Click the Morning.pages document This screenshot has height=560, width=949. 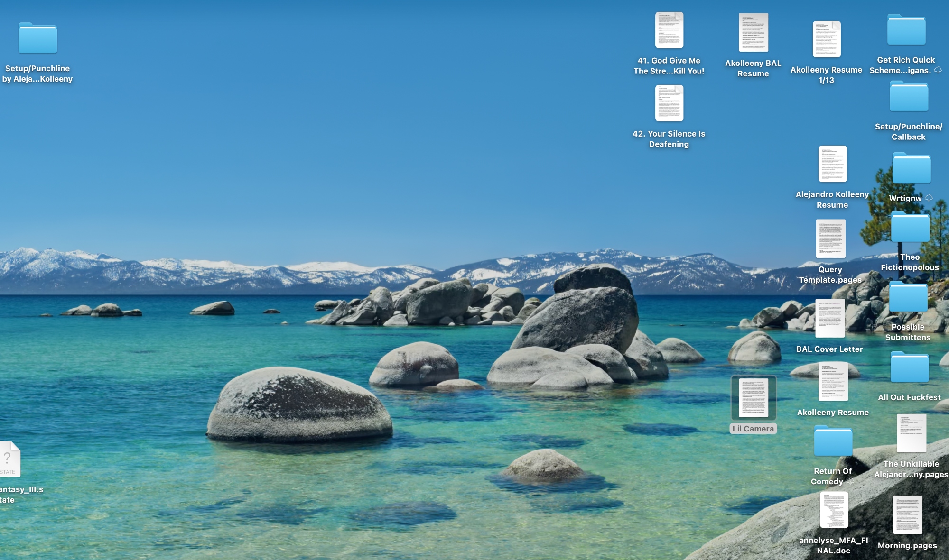point(907,515)
